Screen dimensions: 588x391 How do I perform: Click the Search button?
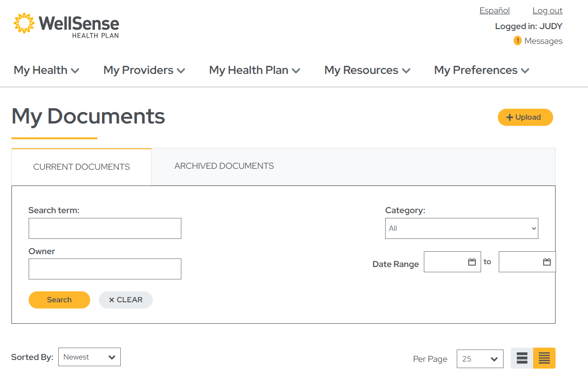pos(59,299)
